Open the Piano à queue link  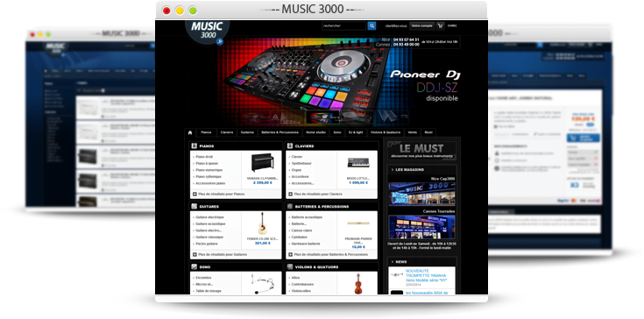207,163
